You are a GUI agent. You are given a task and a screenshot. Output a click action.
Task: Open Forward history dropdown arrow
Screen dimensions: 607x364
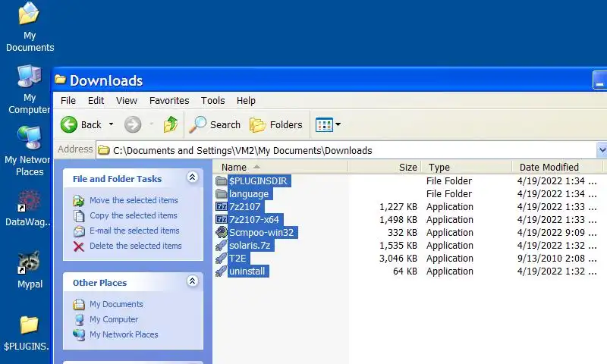point(151,124)
